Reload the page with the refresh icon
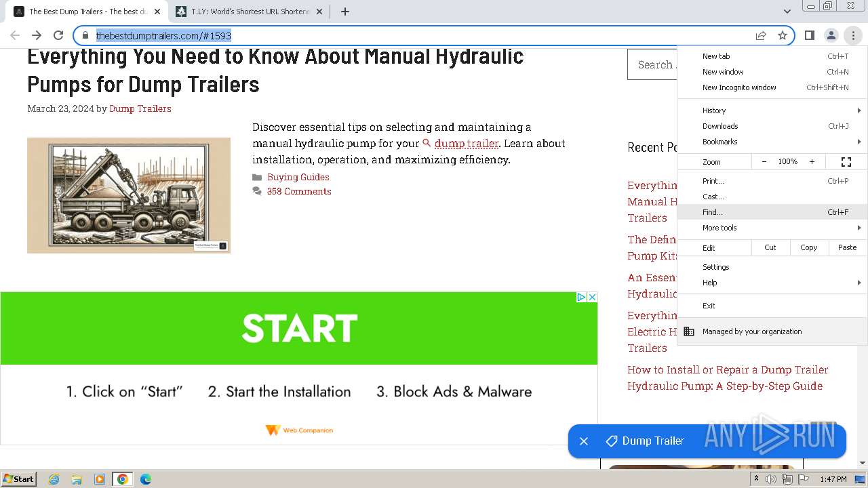868x488 pixels. (x=58, y=35)
